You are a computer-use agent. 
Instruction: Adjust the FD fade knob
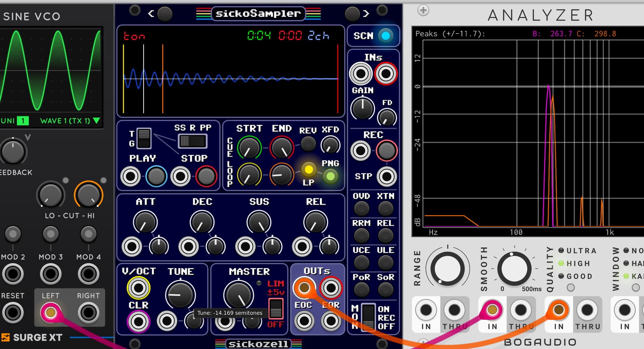click(x=387, y=118)
